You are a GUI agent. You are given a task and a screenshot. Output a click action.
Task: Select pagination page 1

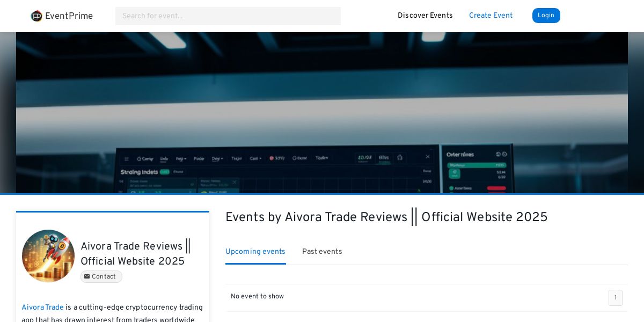click(x=616, y=298)
